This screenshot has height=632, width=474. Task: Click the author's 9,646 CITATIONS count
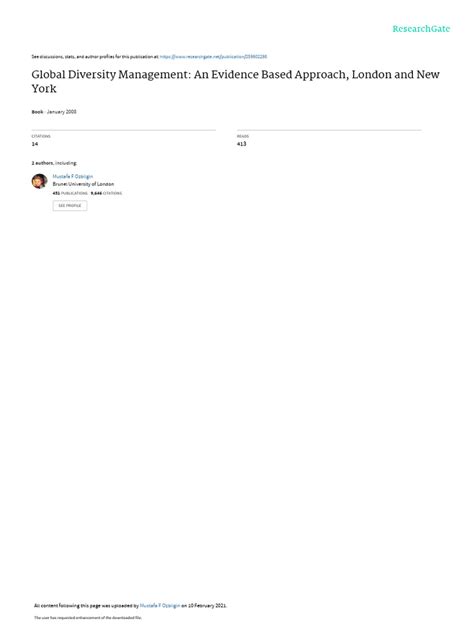coord(106,193)
